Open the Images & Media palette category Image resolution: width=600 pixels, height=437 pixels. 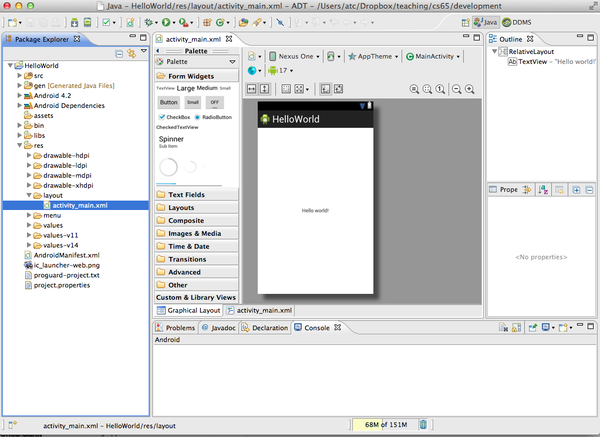click(197, 233)
